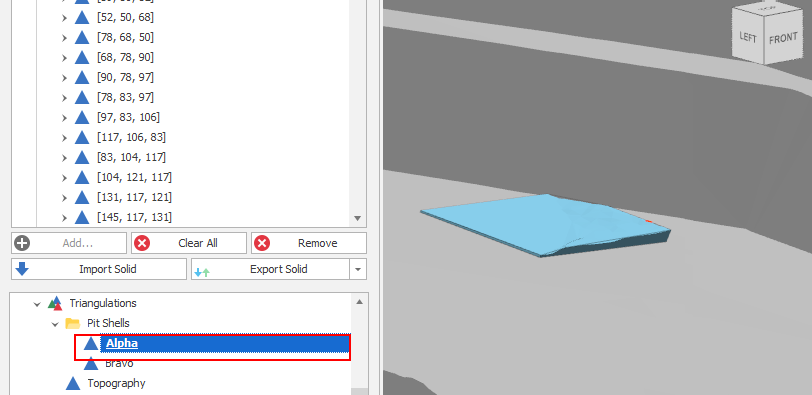Click the Clear All button

click(x=189, y=243)
